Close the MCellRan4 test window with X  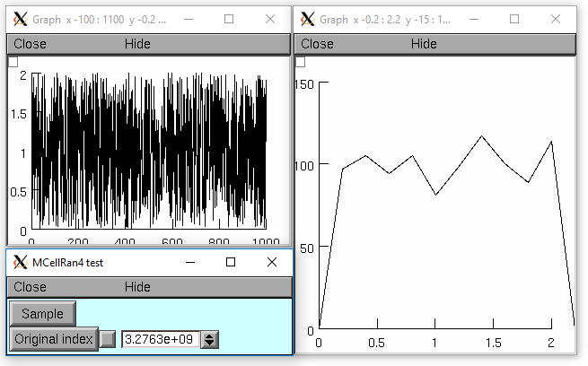pos(272,262)
